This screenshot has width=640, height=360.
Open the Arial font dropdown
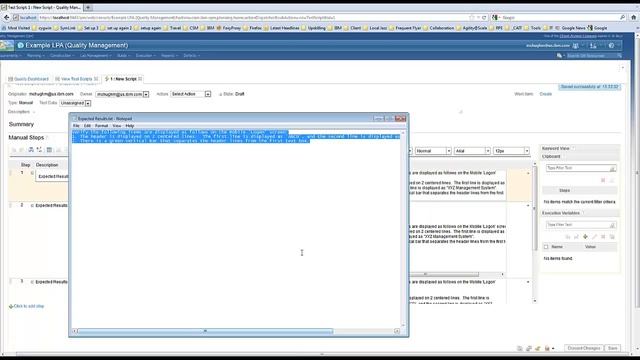tap(487, 151)
